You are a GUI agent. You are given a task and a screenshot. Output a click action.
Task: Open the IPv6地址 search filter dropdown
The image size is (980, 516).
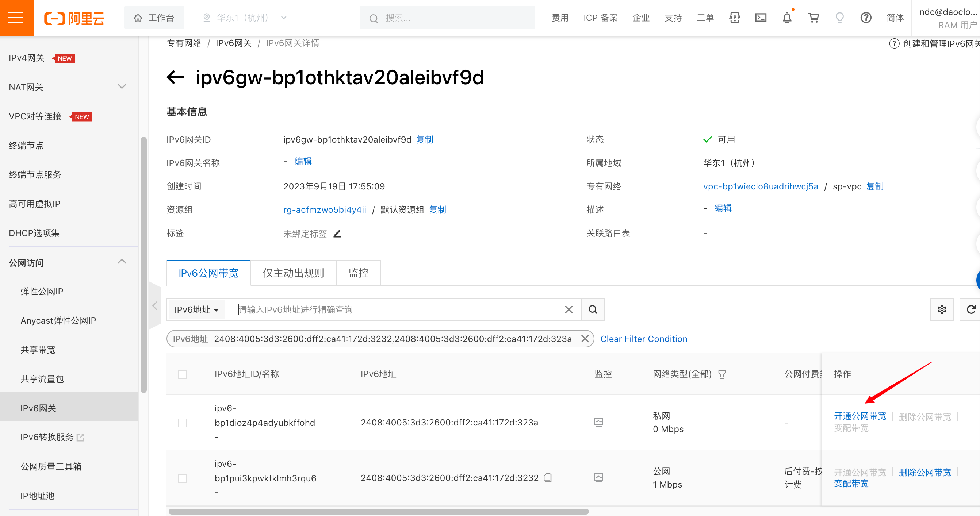197,309
